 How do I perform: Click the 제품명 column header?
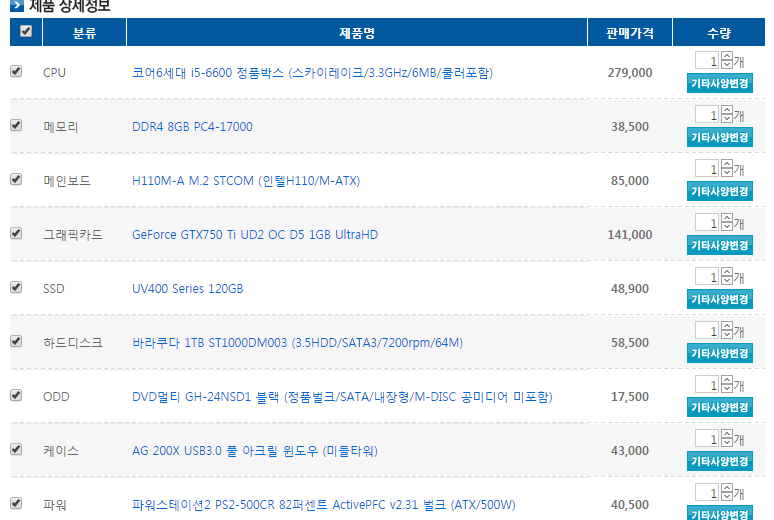[357, 33]
